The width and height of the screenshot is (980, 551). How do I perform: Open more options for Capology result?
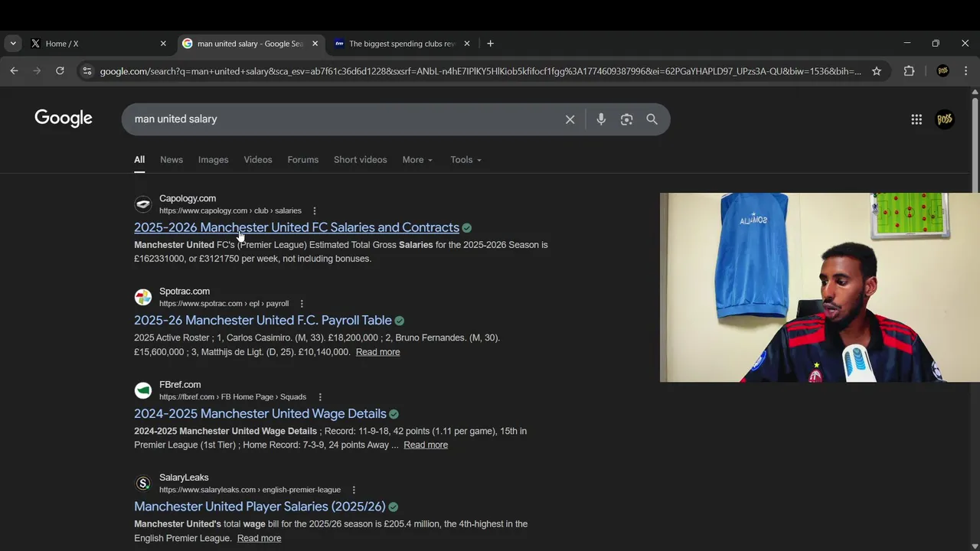click(314, 211)
